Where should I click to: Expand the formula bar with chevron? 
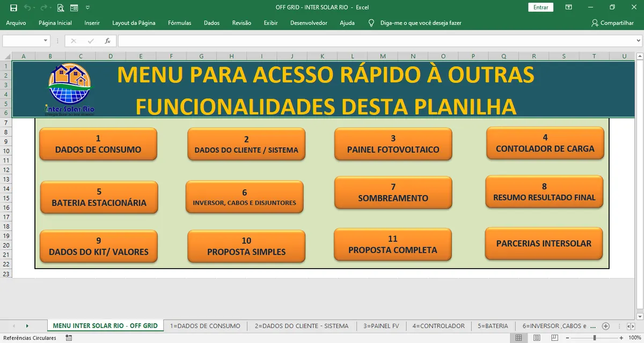638,41
